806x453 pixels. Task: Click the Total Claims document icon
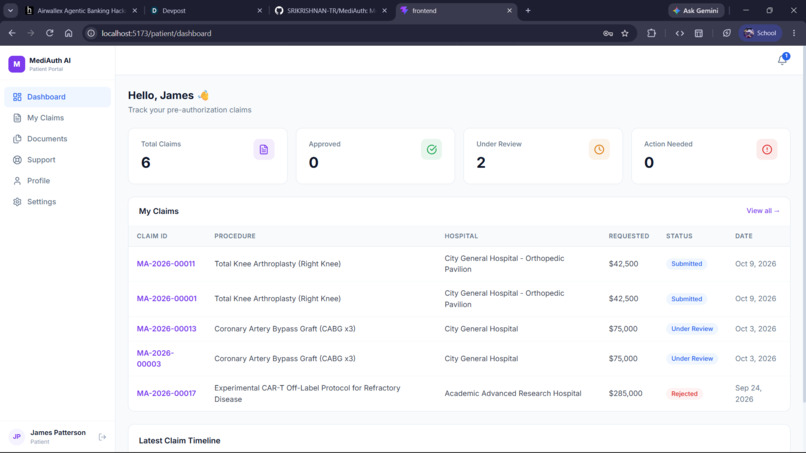pos(264,150)
